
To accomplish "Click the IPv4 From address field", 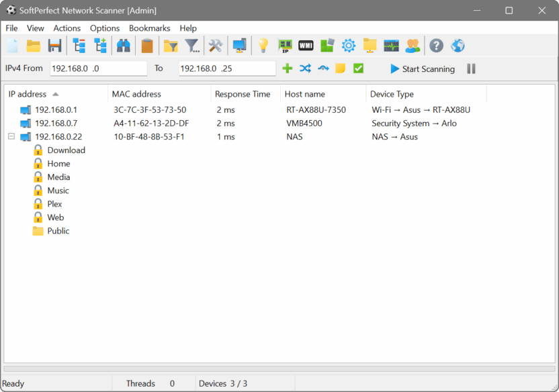I will click(98, 68).
